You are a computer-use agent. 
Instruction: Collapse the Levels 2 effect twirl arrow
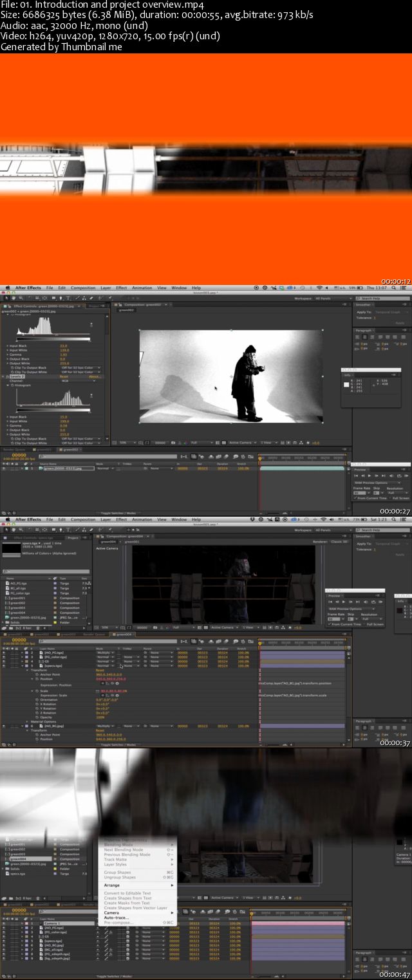(x=3, y=376)
